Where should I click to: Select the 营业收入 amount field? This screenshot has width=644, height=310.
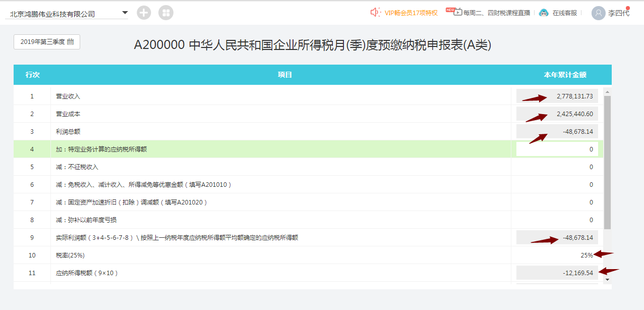[557, 96]
